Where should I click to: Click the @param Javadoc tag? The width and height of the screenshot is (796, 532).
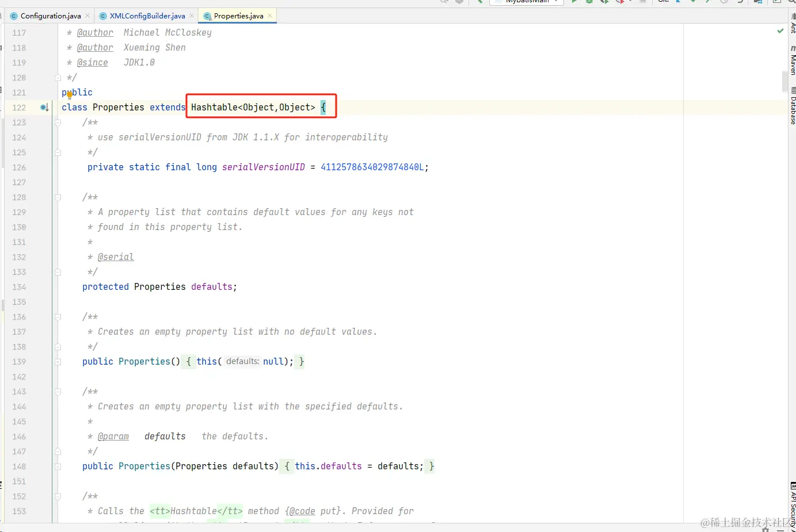click(113, 437)
